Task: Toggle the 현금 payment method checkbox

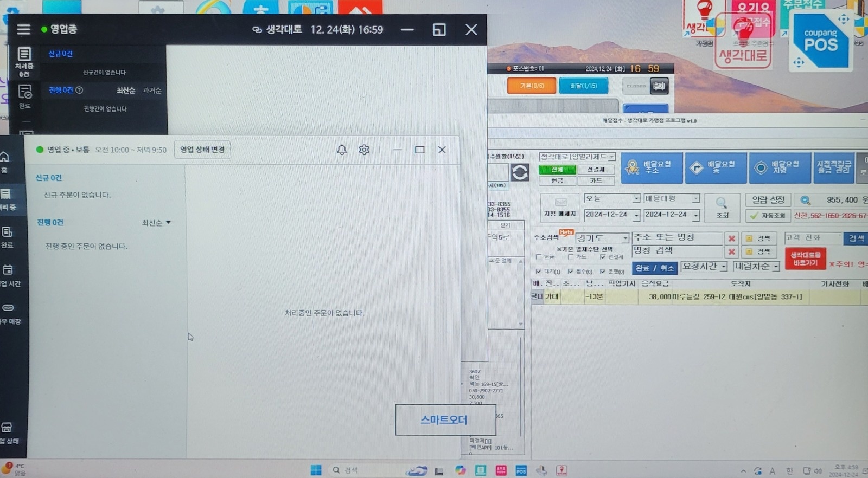Action: tap(539, 257)
